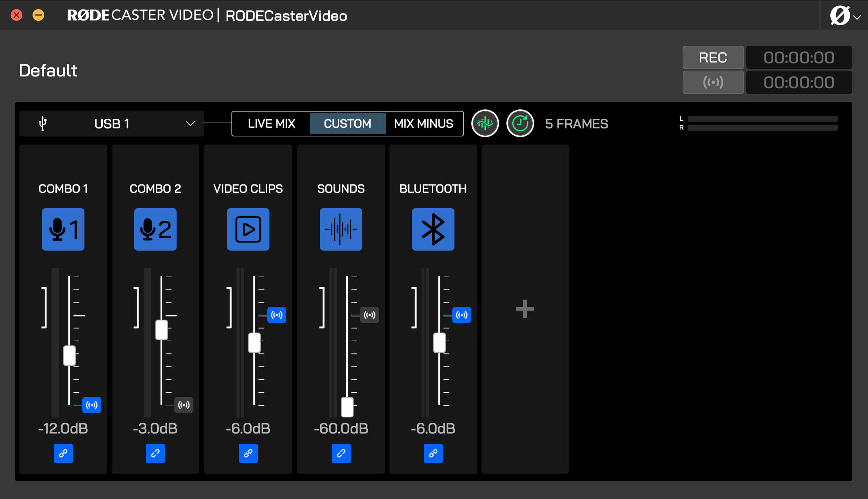Click the BLUETOOTH channel icon
Screen dimensions: 868x499
(x=433, y=229)
